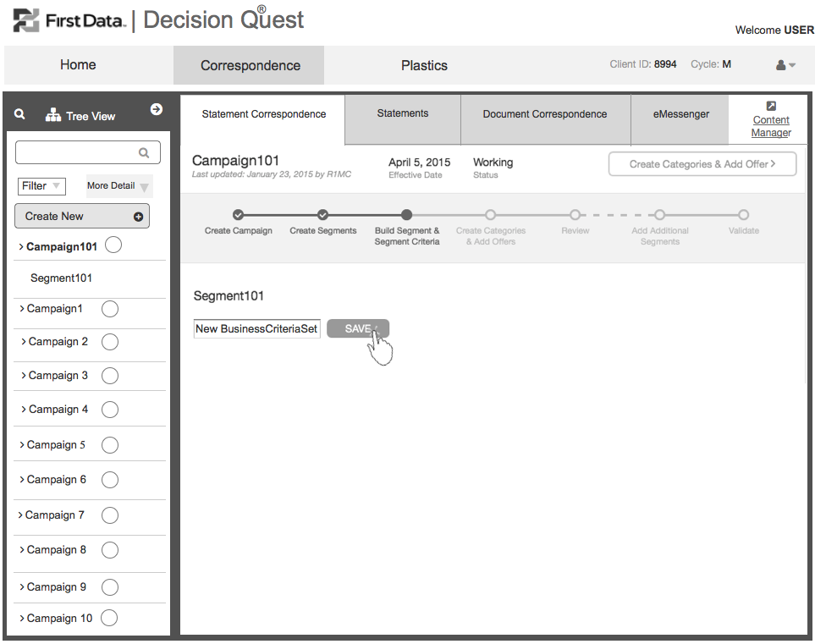Expand the Campaign1 tree node

22,309
